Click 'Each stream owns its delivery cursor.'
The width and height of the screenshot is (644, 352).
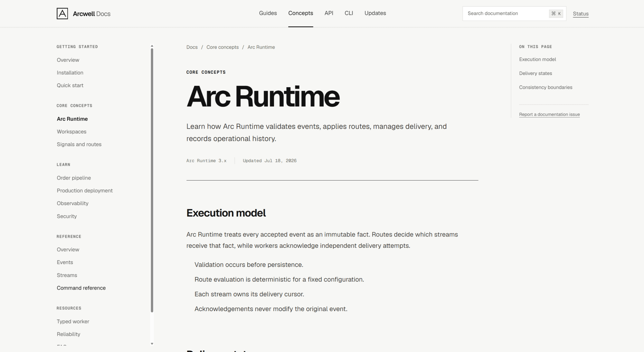tap(249, 294)
